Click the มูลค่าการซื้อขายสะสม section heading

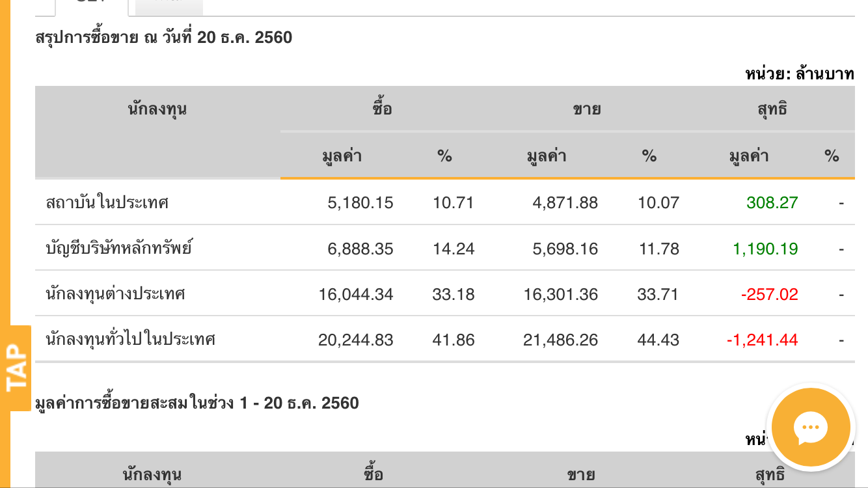[197, 403]
